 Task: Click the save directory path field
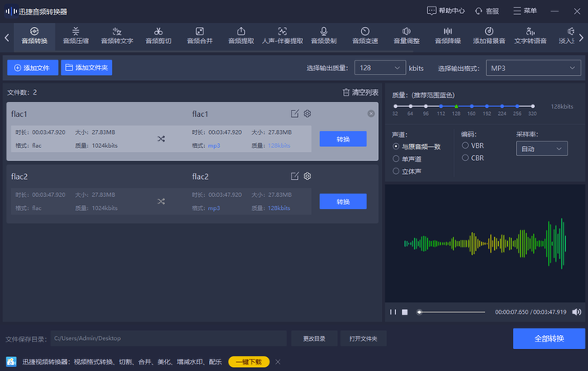[x=168, y=338]
